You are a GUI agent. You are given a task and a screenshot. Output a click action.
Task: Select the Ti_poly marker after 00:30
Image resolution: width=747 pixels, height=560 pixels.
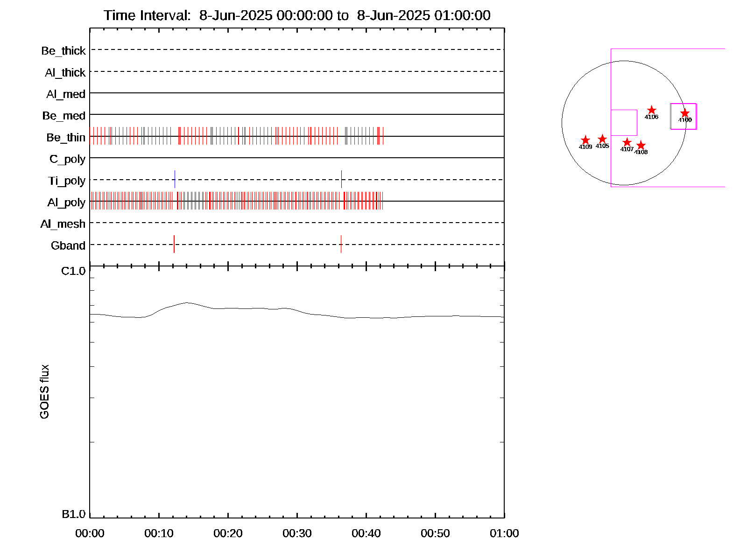click(341, 179)
